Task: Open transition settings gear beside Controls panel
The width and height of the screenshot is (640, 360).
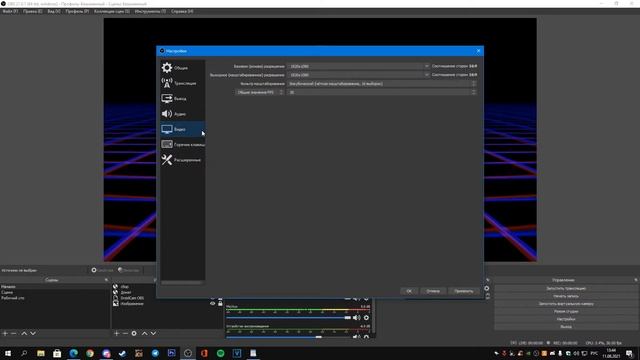Action: click(x=487, y=288)
